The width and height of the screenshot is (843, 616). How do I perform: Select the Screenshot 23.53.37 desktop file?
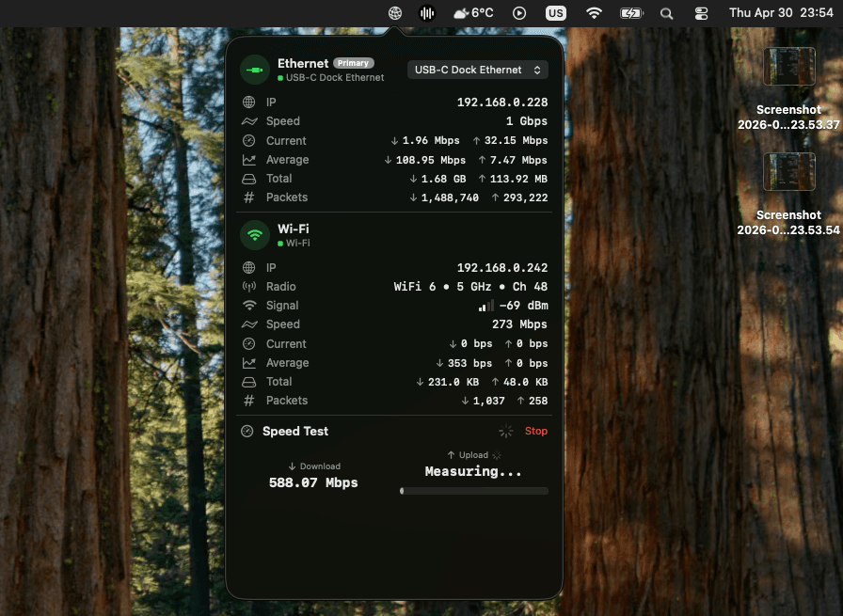click(x=788, y=89)
